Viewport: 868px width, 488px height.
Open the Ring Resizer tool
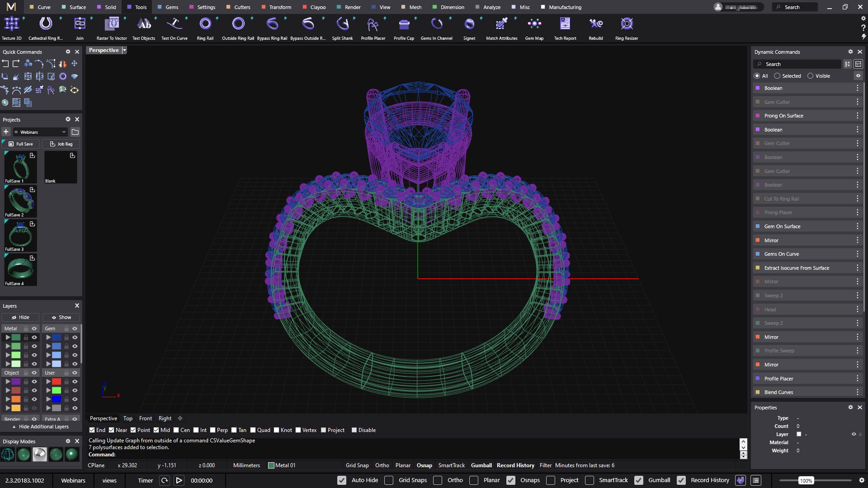click(x=626, y=28)
